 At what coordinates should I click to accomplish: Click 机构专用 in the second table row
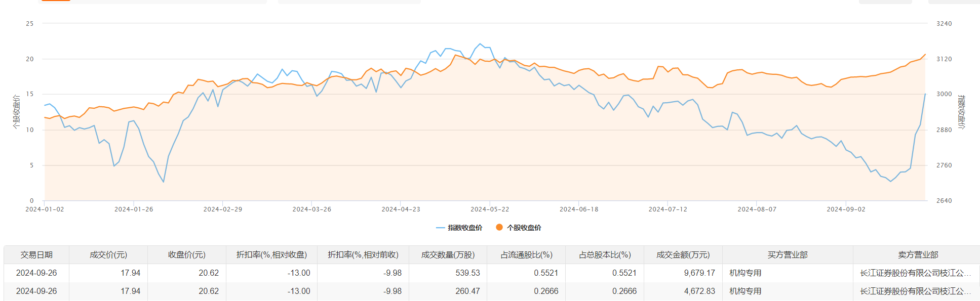pos(746,291)
